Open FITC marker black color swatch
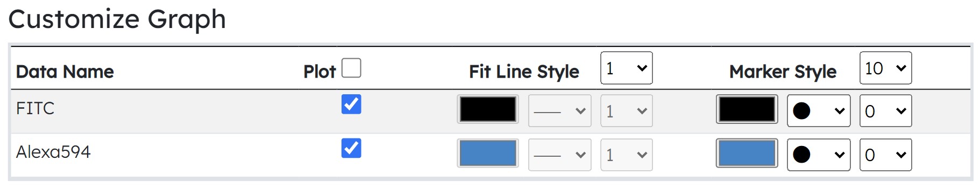This screenshot has height=195, width=980. click(747, 109)
